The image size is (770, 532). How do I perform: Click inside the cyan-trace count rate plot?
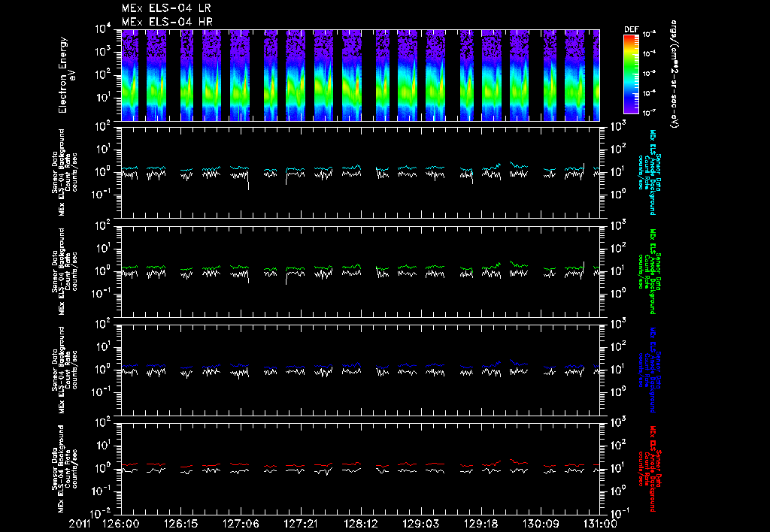(x=360, y=172)
